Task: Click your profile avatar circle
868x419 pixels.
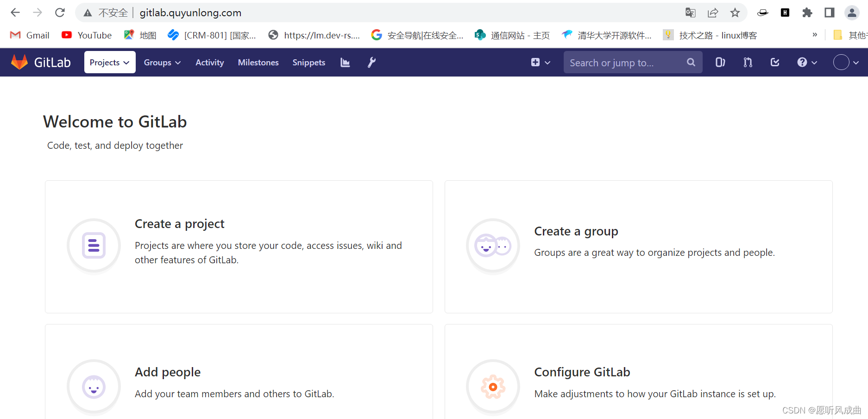Action: 842,62
